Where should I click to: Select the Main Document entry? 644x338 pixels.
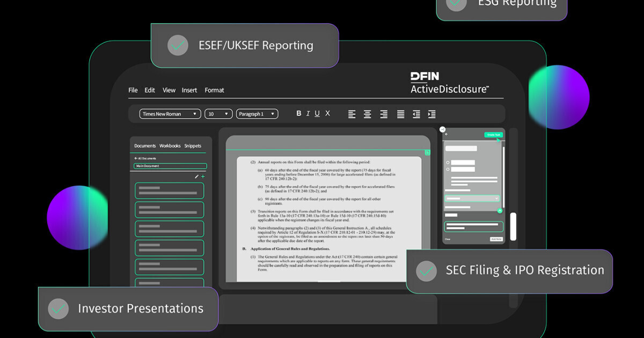click(170, 166)
